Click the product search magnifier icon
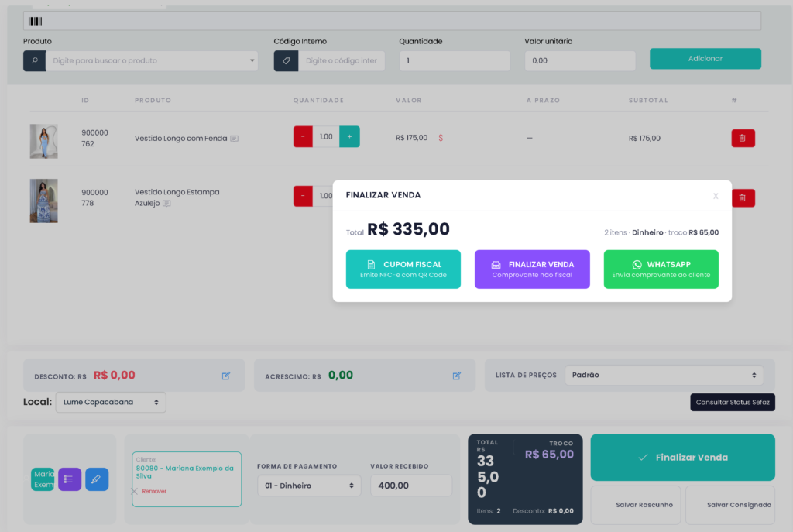 [x=34, y=60]
